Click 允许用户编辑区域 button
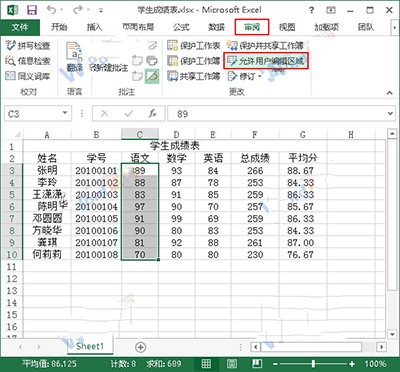This screenshot has height=372, width=400. click(x=266, y=61)
